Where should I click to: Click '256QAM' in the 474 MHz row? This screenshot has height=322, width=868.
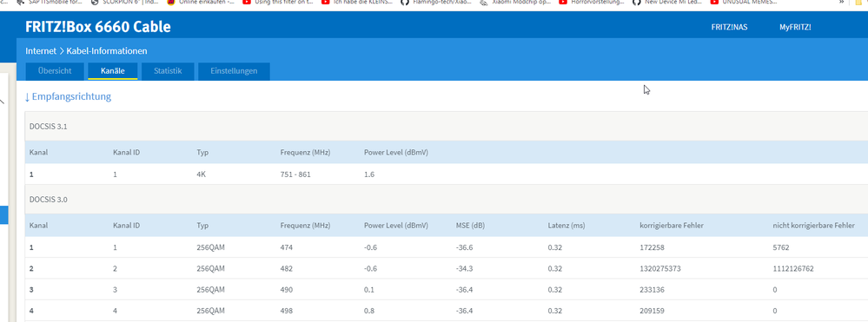click(x=210, y=247)
